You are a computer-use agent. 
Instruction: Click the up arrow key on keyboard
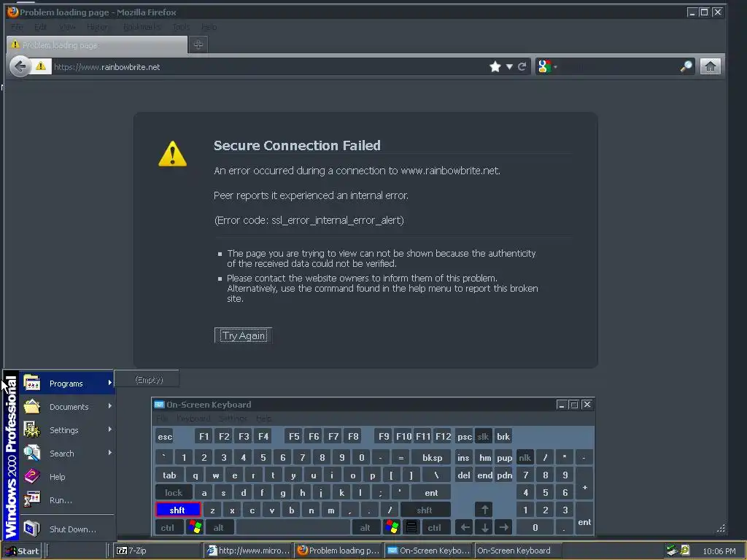pyautogui.click(x=484, y=510)
